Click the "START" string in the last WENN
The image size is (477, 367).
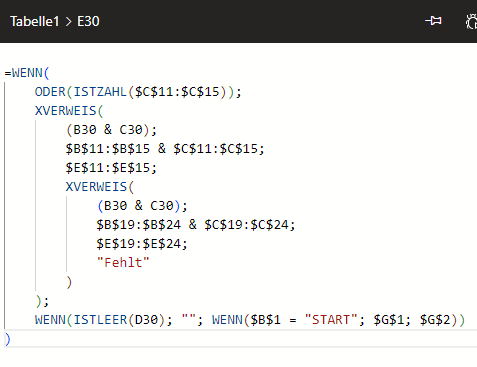click(331, 320)
